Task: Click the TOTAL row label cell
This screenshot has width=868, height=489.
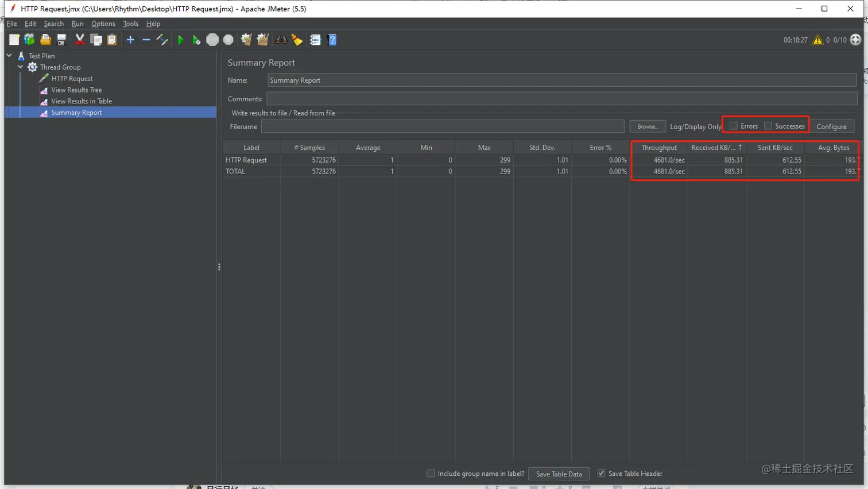Action: point(251,171)
